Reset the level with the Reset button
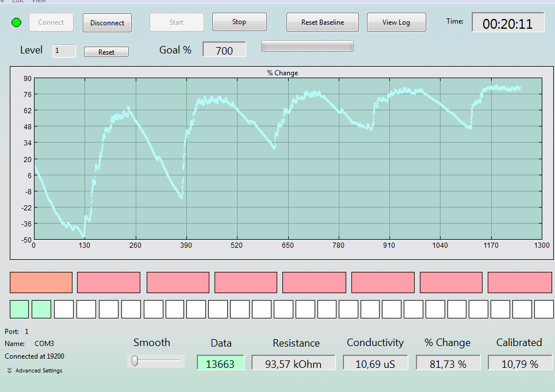This screenshot has width=555, height=392. click(x=106, y=52)
